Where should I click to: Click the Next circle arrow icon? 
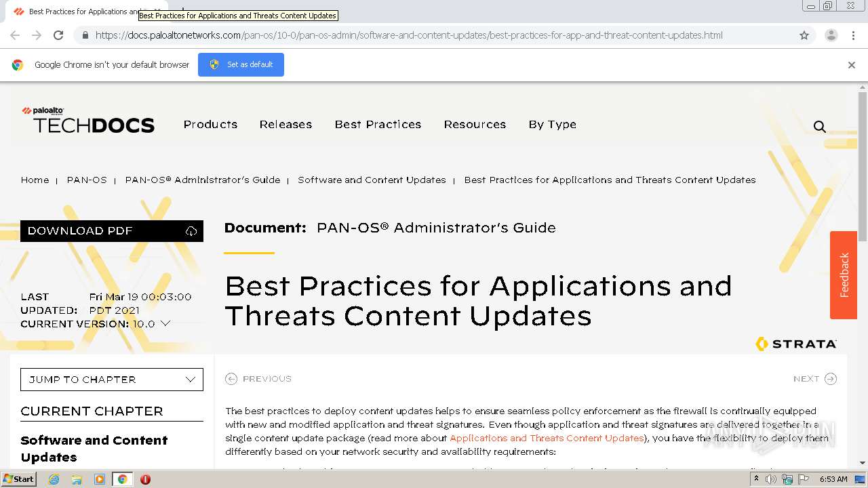[831, 379]
